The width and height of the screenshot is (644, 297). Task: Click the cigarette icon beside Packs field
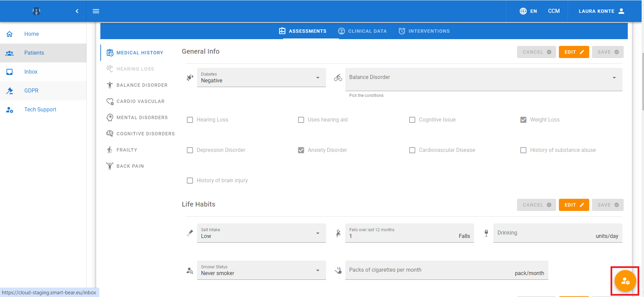pyautogui.click(x=338, y=270)
